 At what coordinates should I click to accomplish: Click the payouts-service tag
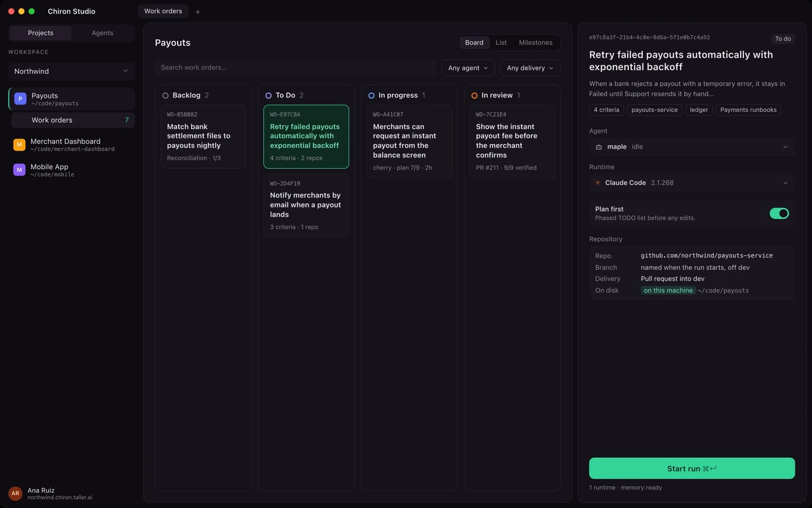click(x=654, y=110)
